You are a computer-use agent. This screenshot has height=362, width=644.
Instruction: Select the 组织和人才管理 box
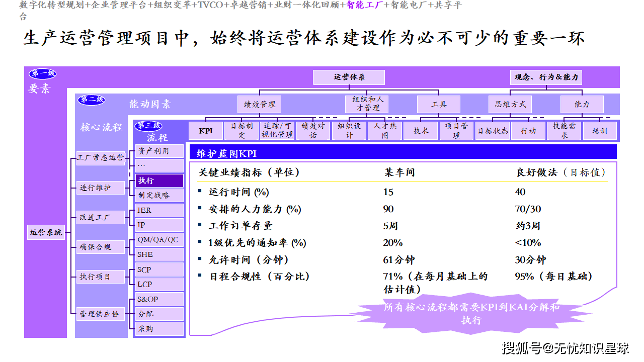coord(368,104)
